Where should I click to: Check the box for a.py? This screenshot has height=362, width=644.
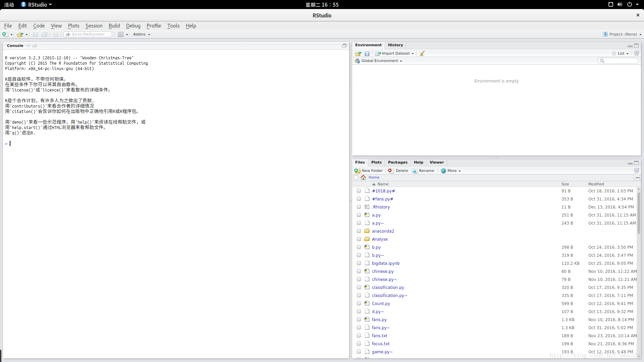359,215
